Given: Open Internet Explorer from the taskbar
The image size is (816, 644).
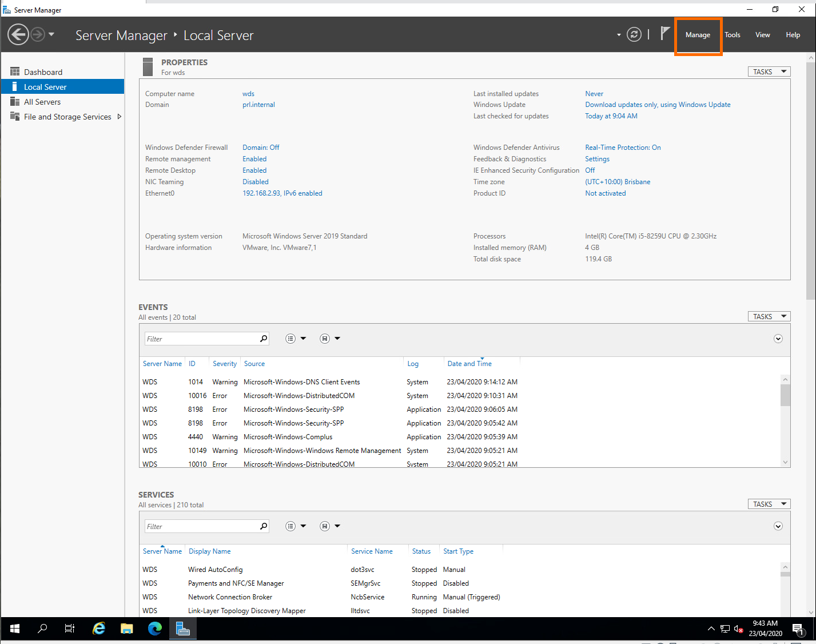Looking at the screenshot, I should click(99, 629).
